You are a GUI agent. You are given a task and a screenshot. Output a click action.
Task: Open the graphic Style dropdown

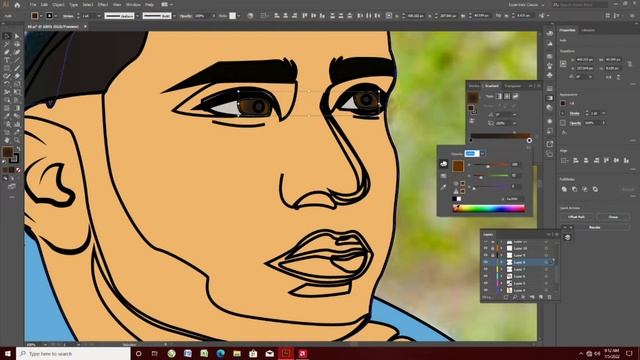[x=238, y=16]
